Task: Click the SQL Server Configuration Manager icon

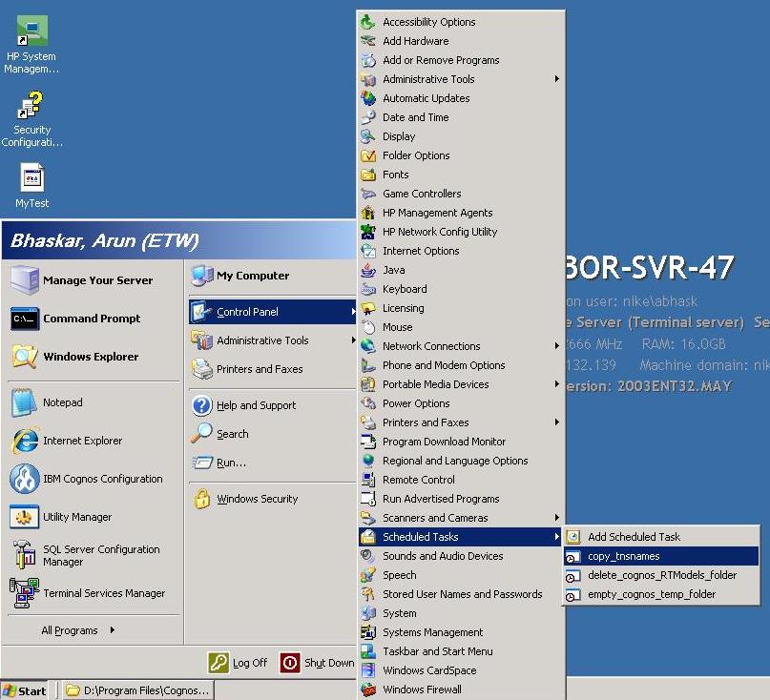Action: [x=25, y=555]
